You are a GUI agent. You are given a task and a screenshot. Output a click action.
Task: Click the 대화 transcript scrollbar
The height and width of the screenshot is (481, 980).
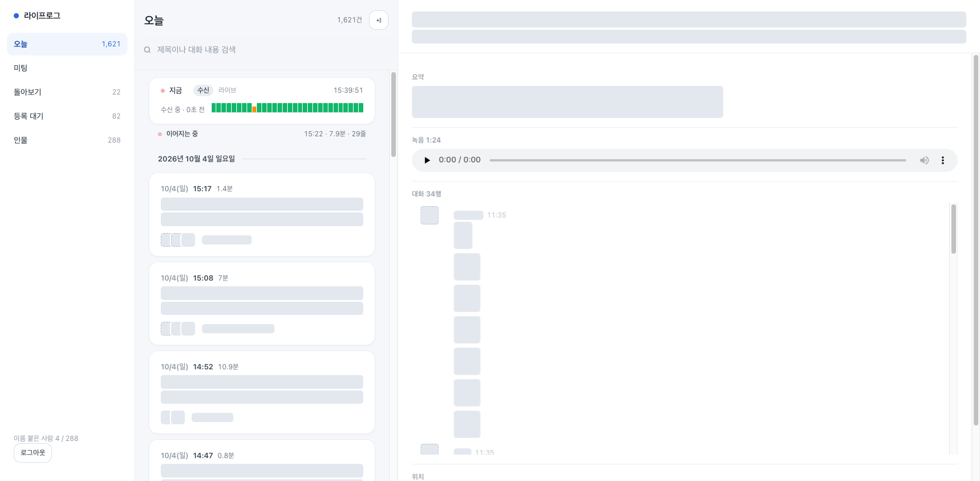954,229
